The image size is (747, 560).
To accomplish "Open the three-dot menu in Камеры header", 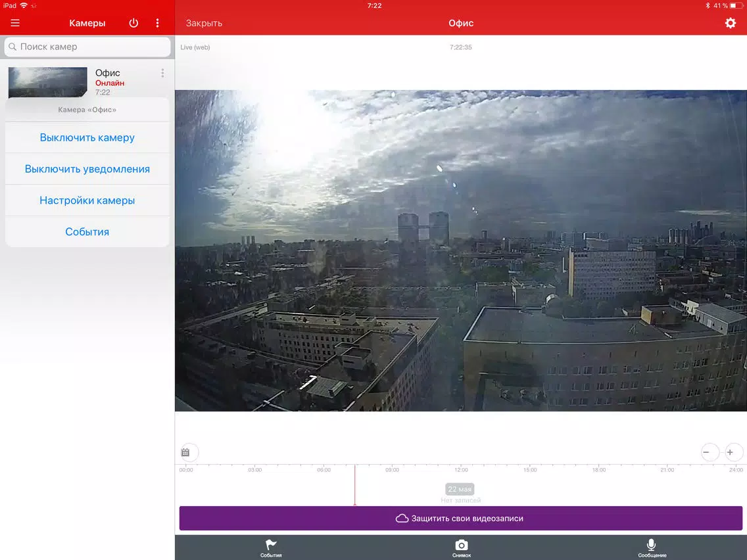I will (x=158, y=23).
